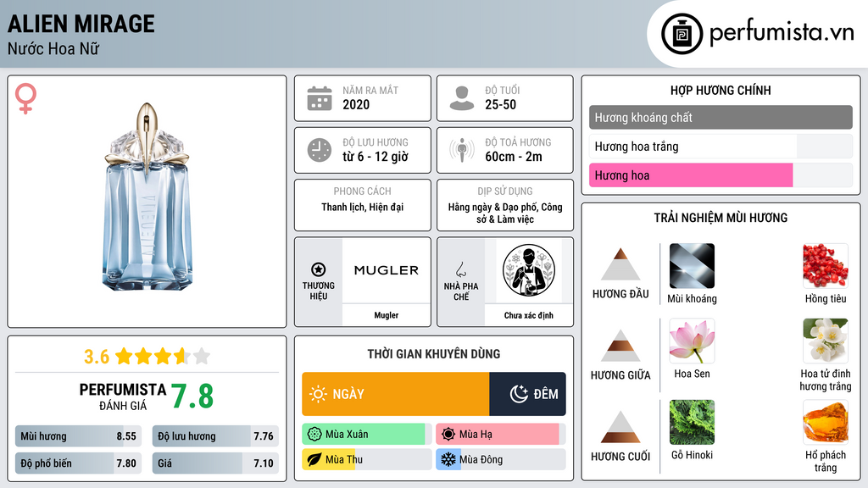
Task: Select the Ngày daytime bar
Action: (x=396, y=394)
